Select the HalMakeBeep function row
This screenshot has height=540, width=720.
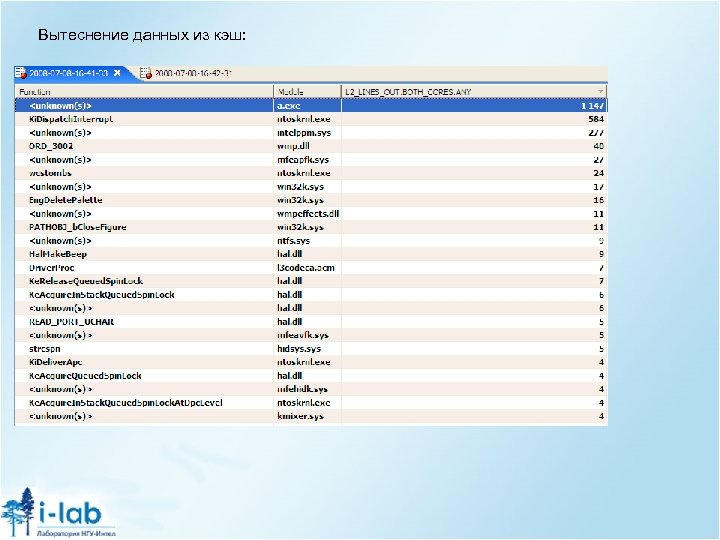311,254
